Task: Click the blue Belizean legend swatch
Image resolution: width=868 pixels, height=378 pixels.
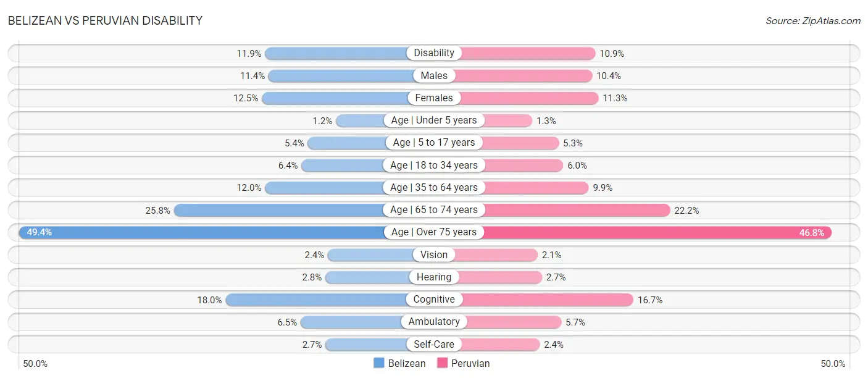Action: (379, 363)
